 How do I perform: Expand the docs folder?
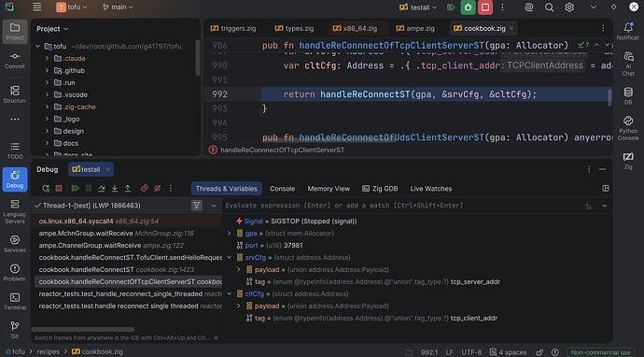[47, 143]
